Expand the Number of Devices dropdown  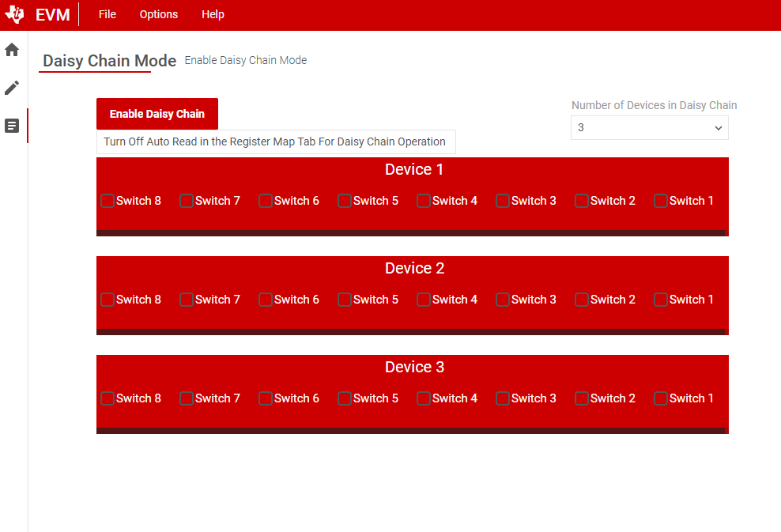(x=649, y=127)
